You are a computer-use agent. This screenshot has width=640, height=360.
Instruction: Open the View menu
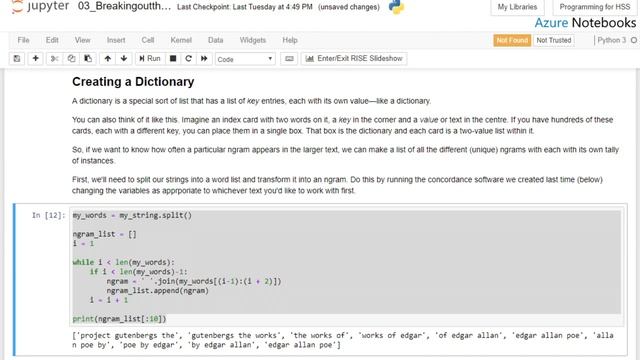pos(82,40)
